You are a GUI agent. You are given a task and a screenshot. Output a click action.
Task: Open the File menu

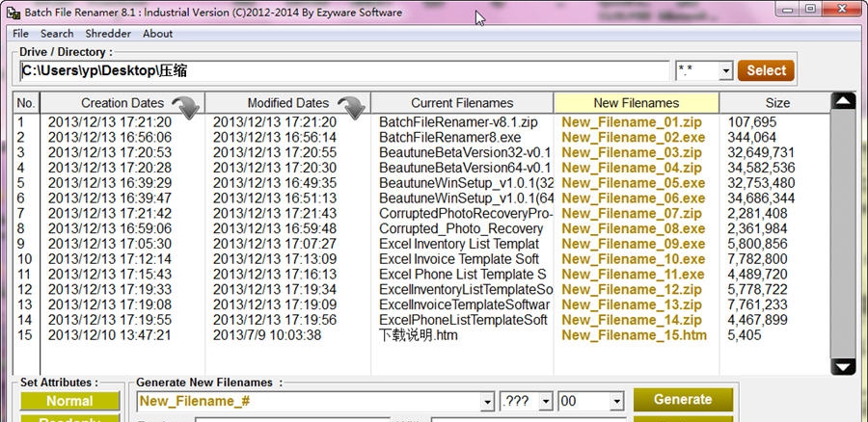(20, 34)
